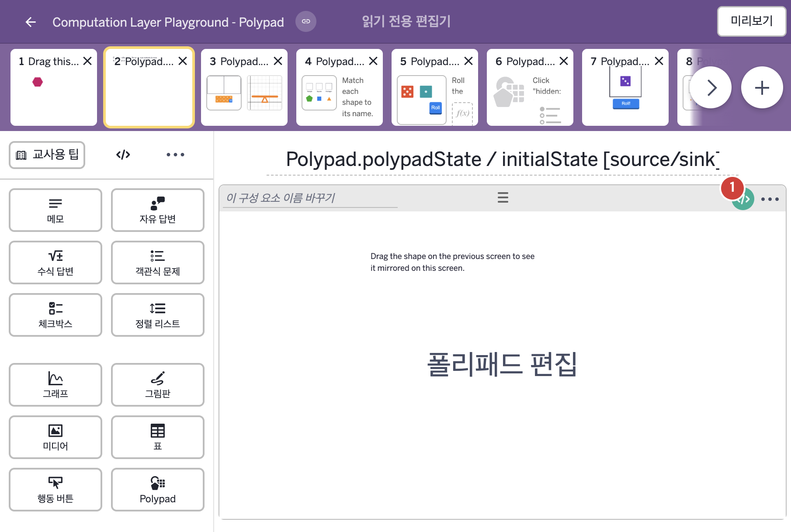Delete screen 2 Polypad with its X
The width and height of the screenshot is (791, 532).
click(183, 61)
